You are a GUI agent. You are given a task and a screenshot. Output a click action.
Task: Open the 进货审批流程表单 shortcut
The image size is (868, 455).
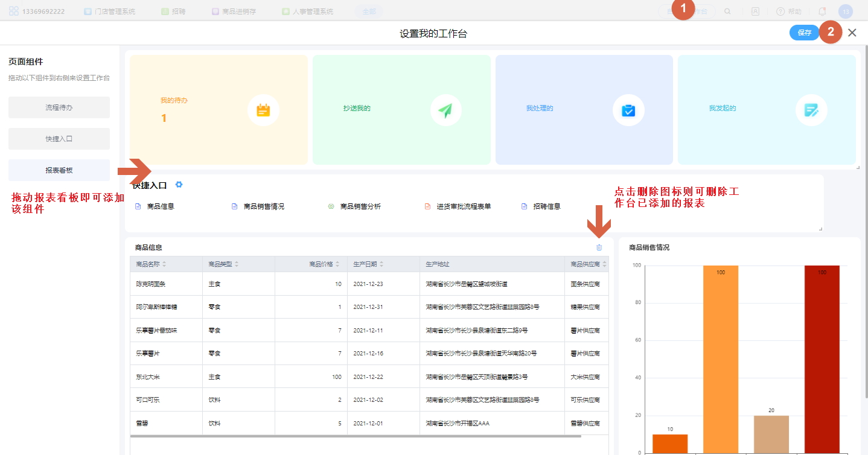coord(463,206)
